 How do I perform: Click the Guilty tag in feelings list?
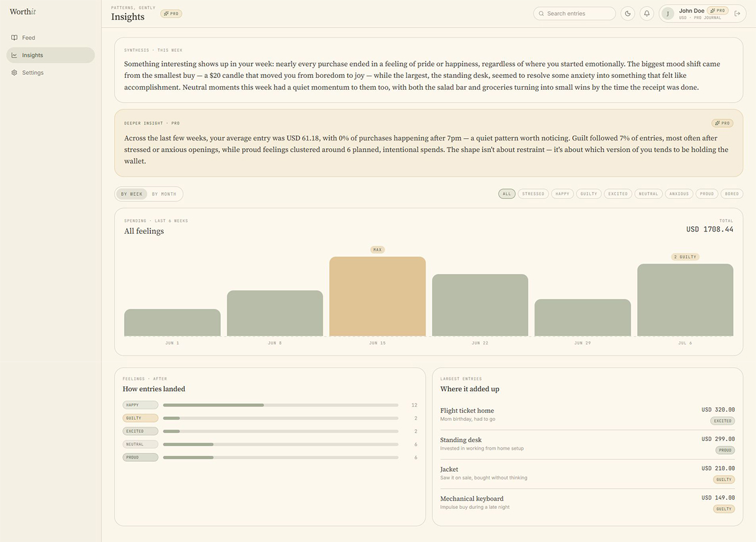[141, 418]
